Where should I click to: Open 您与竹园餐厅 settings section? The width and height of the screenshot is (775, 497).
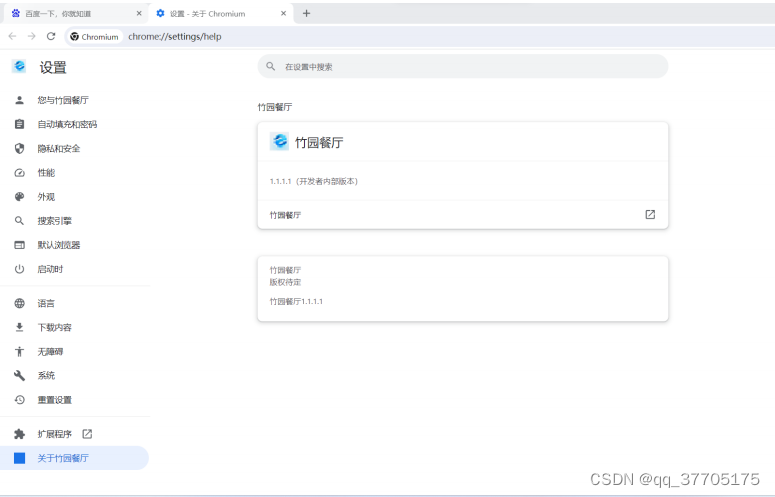pos(74,100)
